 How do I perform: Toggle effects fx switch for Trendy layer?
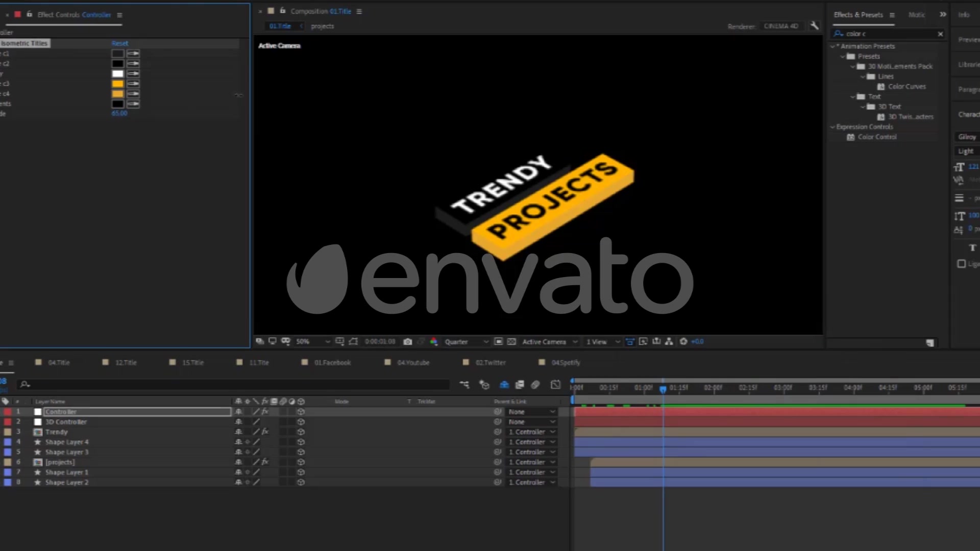click(265, 432)
